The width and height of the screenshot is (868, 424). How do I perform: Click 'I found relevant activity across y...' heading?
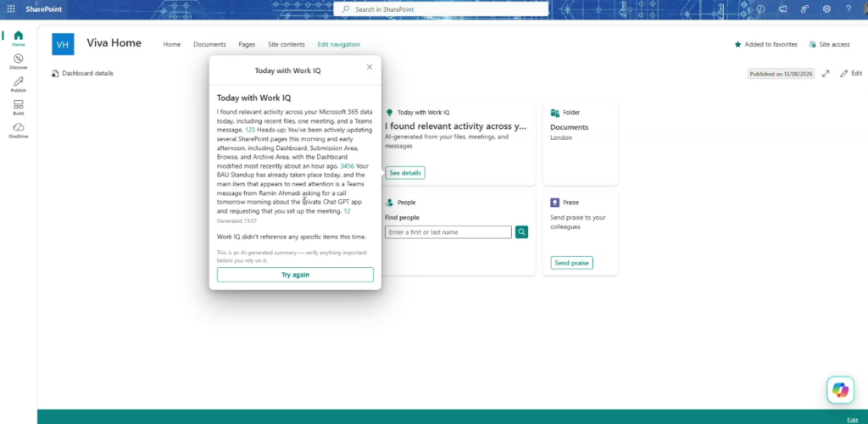[455, 126]
